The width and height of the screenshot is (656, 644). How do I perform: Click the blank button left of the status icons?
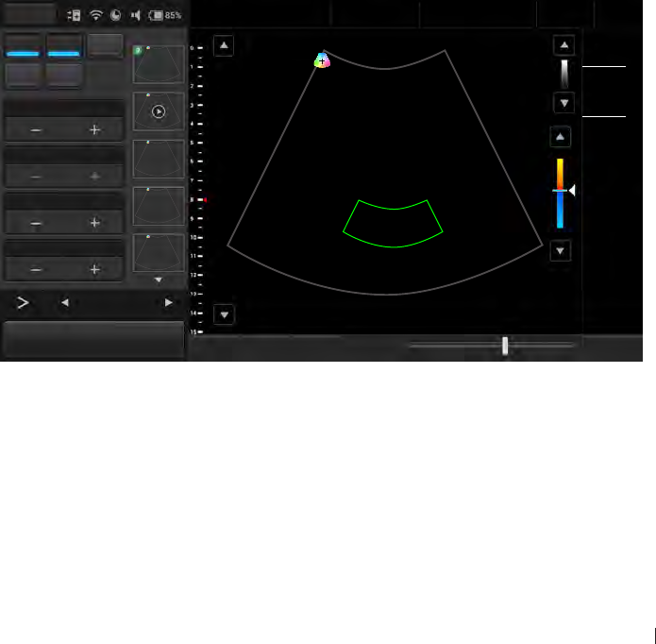pos(28,14)
